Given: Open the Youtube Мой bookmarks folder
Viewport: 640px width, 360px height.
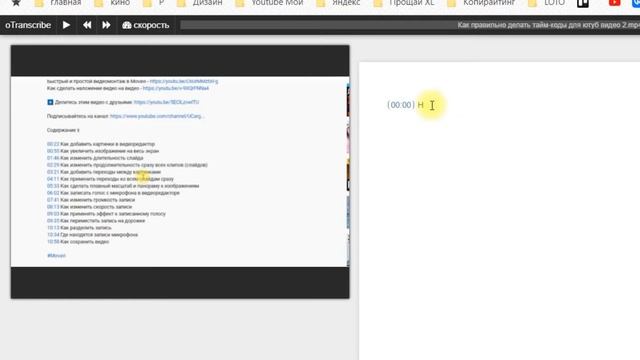Looking at the screenshot, I should pos(269,3).
